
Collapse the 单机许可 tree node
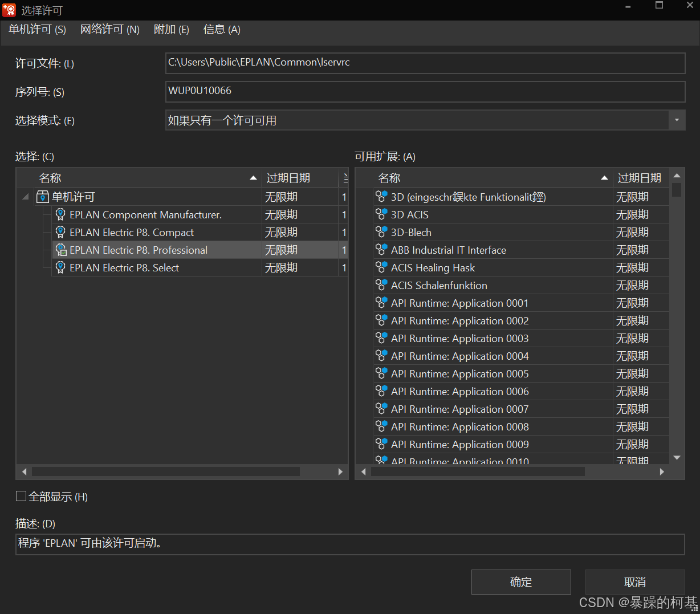click(x=26, y=197)
